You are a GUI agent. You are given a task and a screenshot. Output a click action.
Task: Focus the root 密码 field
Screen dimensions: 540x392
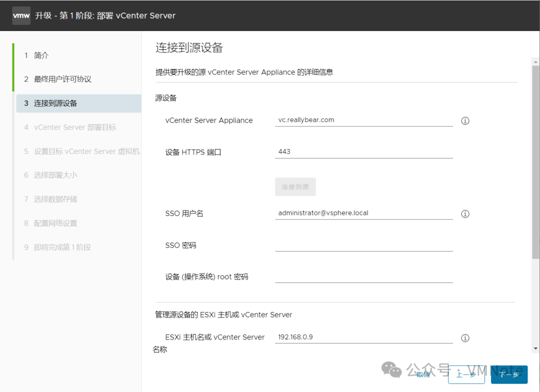(x=363, y=276)
